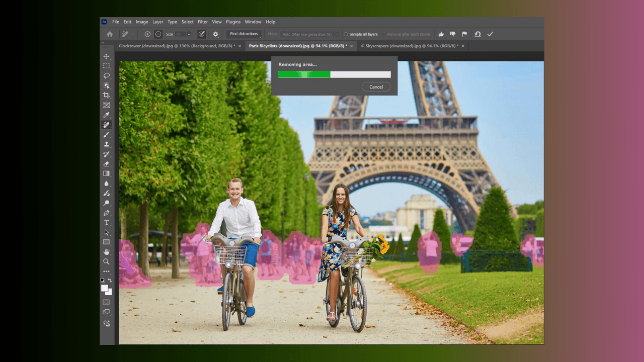Image resolution: width=644 pixels, height=362 pixels.
Task: Expand the Find distractions options arrow
Action: [x=261, y=37]
